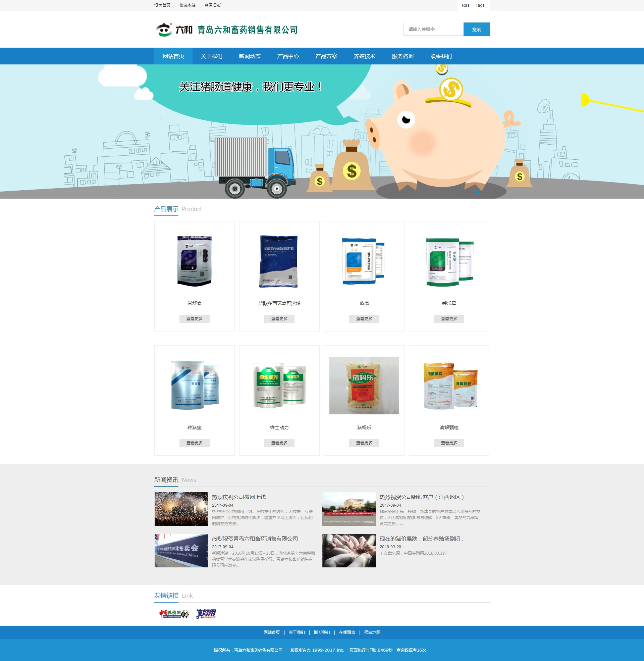This screenshot has height=661, width=644.
Task: Open the 维生动力 product name link
Action: [279, 427]
